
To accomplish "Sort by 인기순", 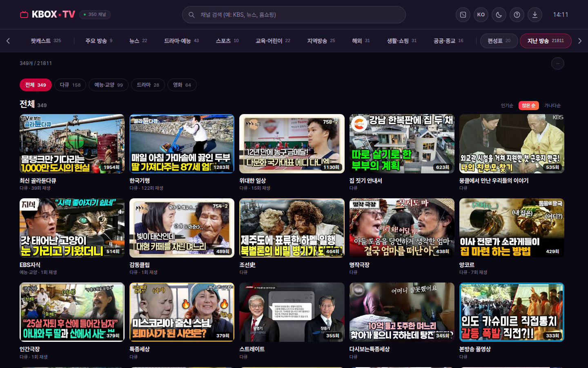I will tap(507, 105).
